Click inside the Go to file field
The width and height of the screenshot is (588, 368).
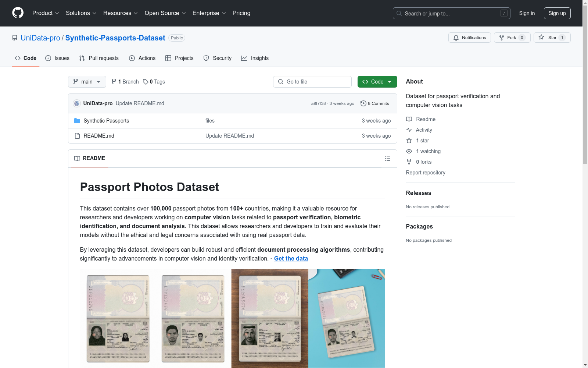(312, 82)
